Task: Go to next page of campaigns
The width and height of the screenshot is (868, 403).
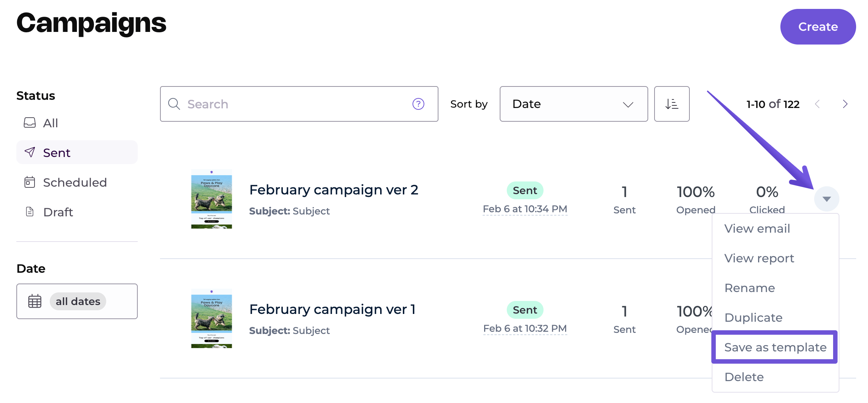Action: (845, 104)
